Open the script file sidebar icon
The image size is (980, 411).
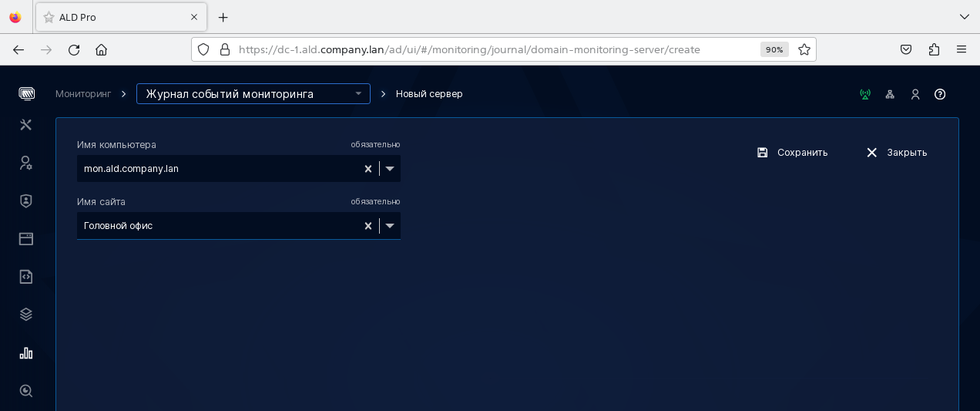click(x=26, y=277)
